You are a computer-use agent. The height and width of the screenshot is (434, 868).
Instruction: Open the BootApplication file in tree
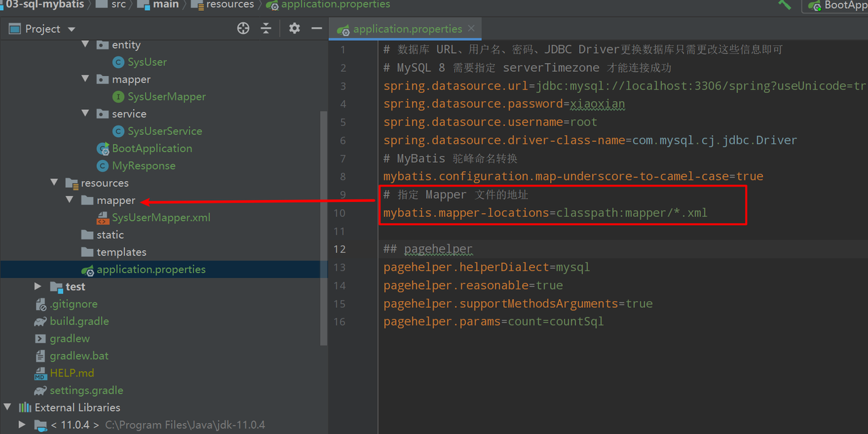click(152, 149)
